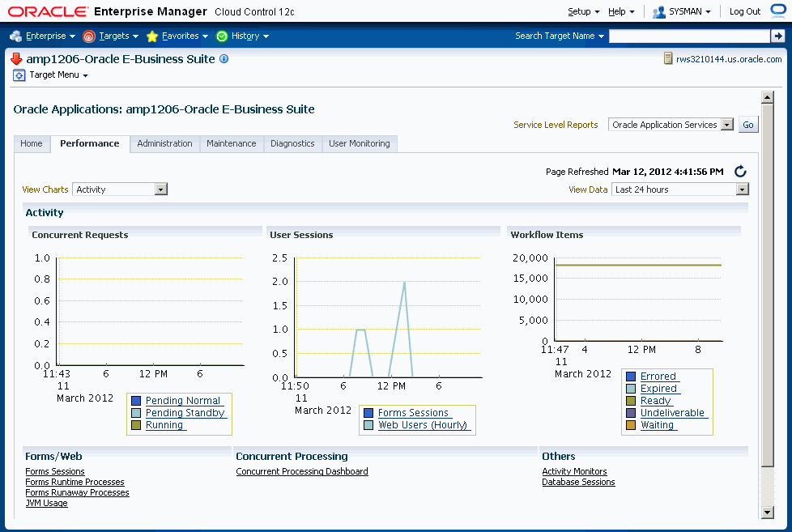Click the Web Users (Hourly) legend link
This screenshot has width=792, height=532.
(x=424, y=425)
